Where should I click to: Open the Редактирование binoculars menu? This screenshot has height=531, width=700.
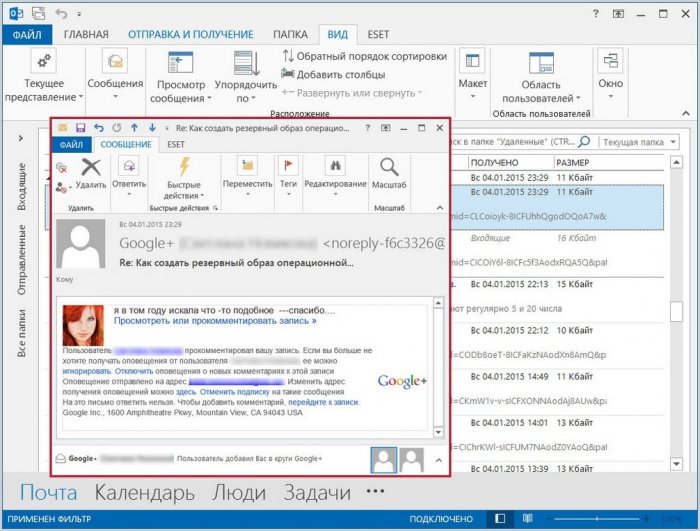335,176
